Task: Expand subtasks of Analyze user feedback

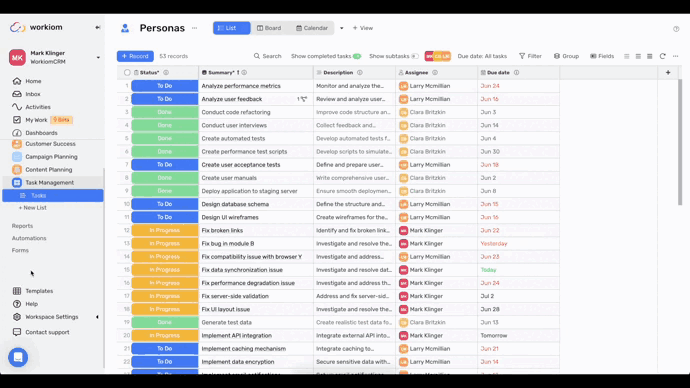Action: tap(302, 99)
